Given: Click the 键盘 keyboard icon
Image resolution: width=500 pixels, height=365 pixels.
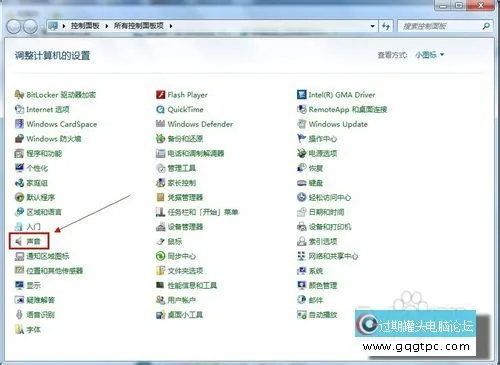Looking at the screenshot, I should point(301,183).
